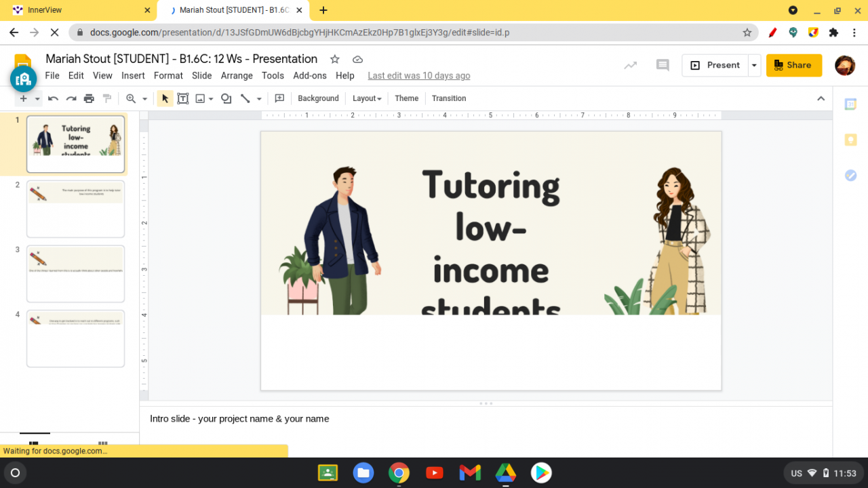Open 'Last edit was 10 days ago' link
The height and width of the screenshot is (488, 868).
click(418, 76)
